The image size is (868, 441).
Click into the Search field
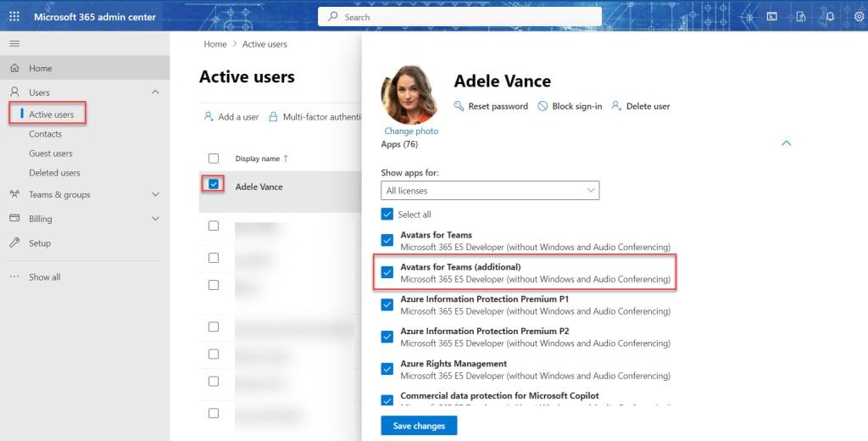[459, 17]
